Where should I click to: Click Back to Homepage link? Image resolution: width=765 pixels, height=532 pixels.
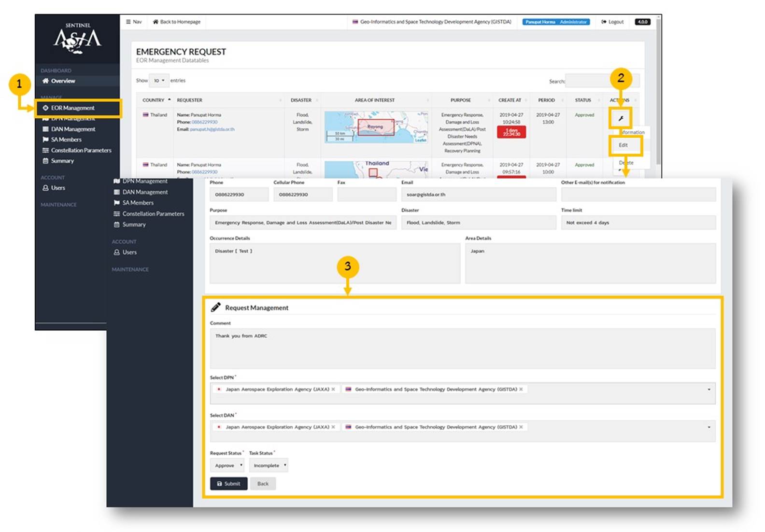(x=176, y=22)
